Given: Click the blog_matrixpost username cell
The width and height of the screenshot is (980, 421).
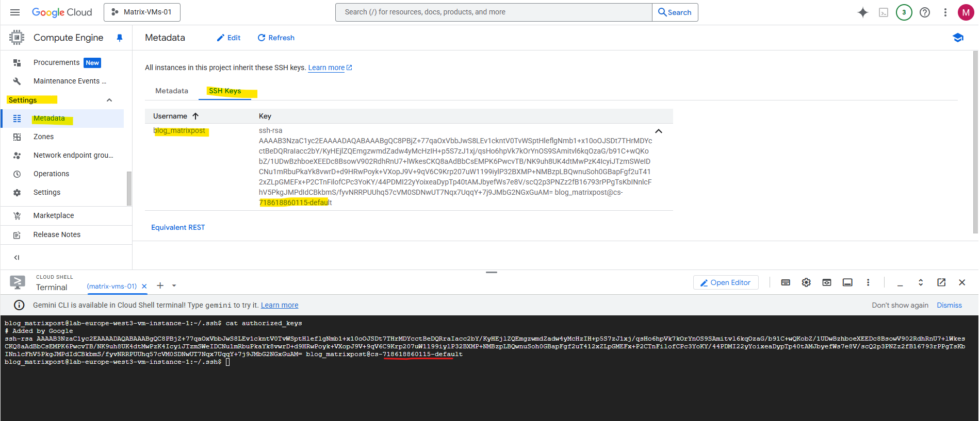Looking at the screenshot, I should point(179,130).
